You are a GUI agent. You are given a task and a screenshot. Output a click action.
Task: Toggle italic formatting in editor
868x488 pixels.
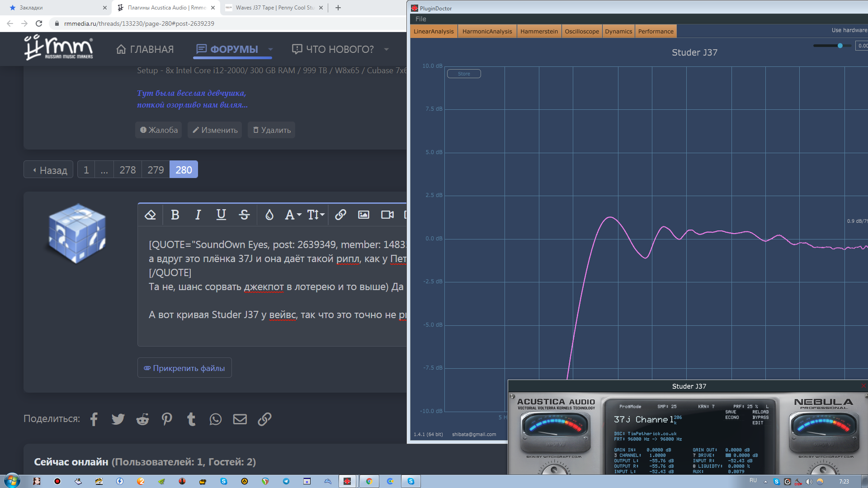tap(198, 215)
